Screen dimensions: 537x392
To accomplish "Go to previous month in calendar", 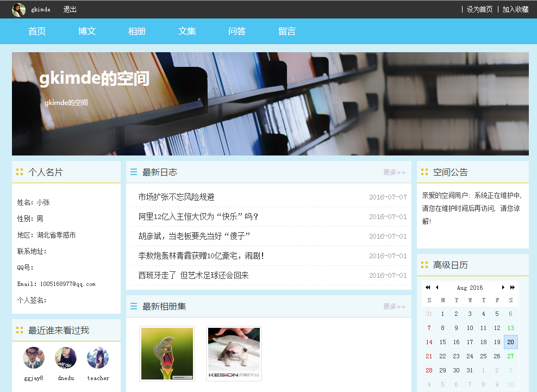I will (x=437, y=288).
